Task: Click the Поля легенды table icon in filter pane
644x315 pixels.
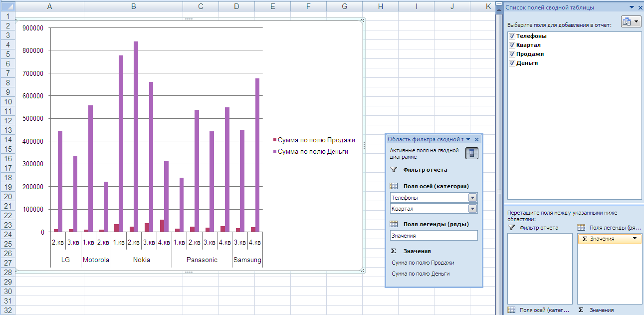Action: tap(393, 224)
